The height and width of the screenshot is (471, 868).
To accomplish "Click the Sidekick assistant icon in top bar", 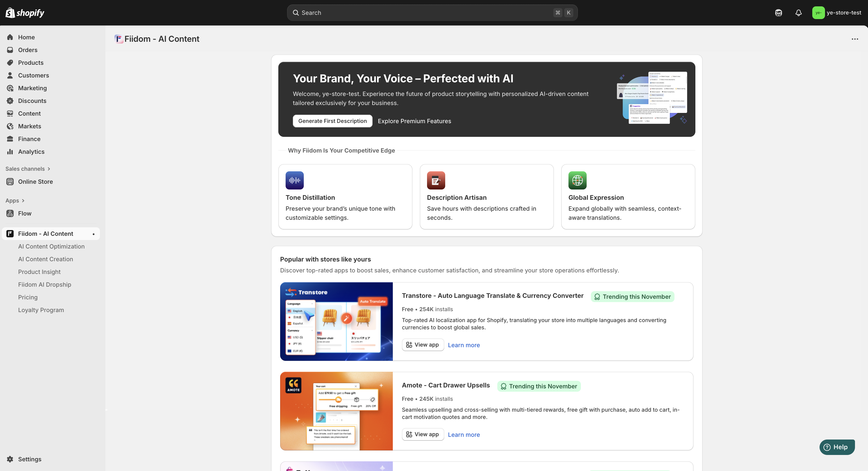I will [778, 13].
